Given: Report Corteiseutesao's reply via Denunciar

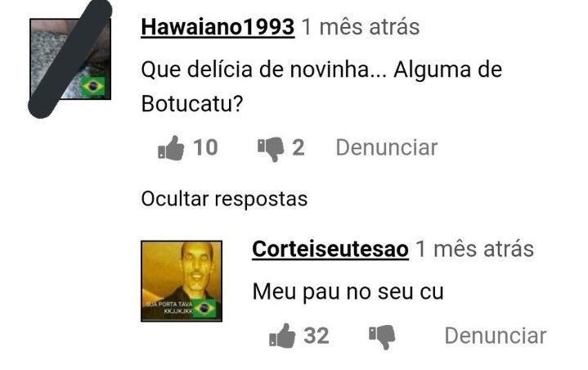Looking at the screenshot, I should 496,336.
